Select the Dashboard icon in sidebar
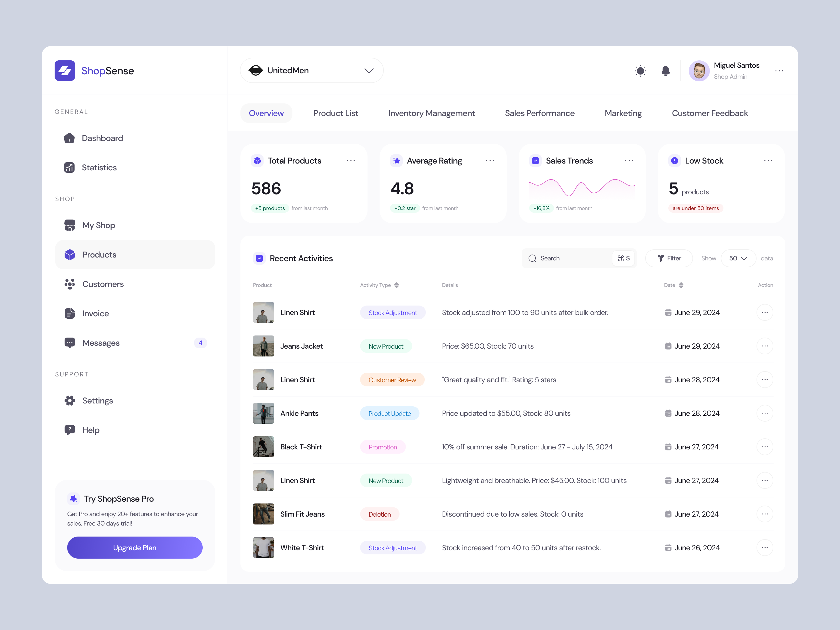 (70, 138)
